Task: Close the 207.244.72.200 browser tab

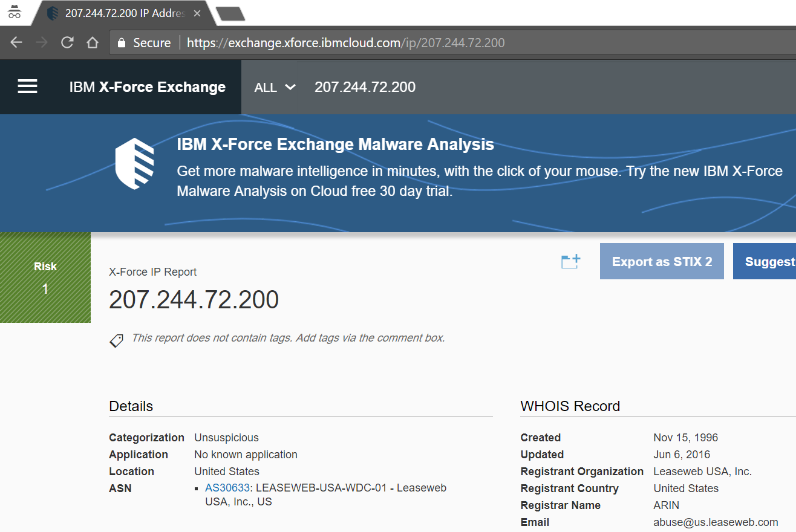Action: [x=197, y=13]
